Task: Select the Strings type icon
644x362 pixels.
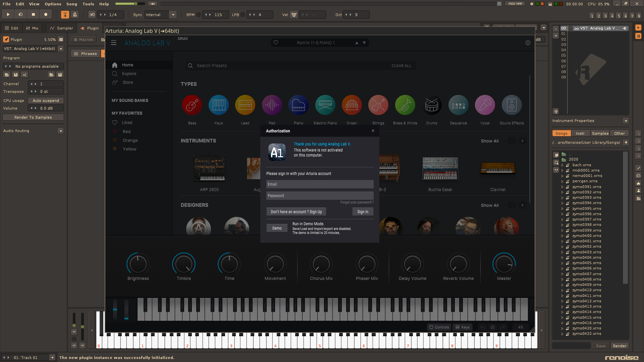Action: [x=378, y=105]
